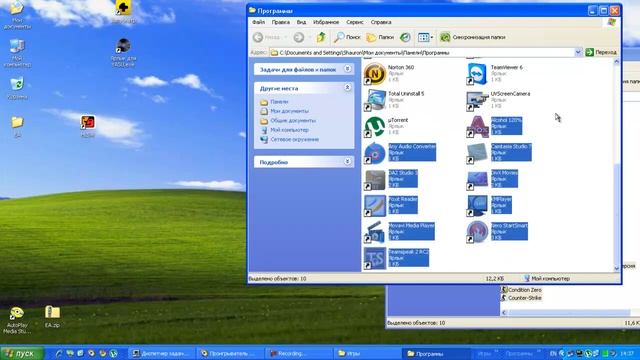
Task: Select the Nero StartSmart shortcut icon
Action: click(x=477, y=232)
